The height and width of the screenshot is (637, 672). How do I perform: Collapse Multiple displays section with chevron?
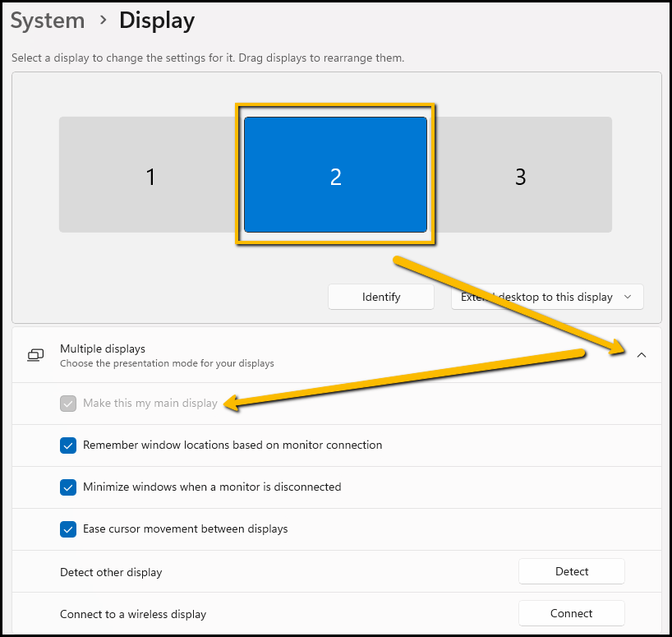coord(642,355)
